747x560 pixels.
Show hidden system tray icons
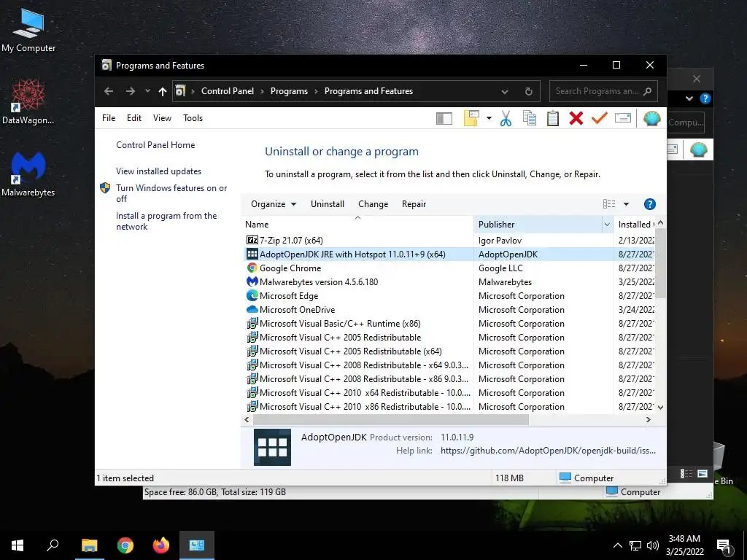click(617, 545)
